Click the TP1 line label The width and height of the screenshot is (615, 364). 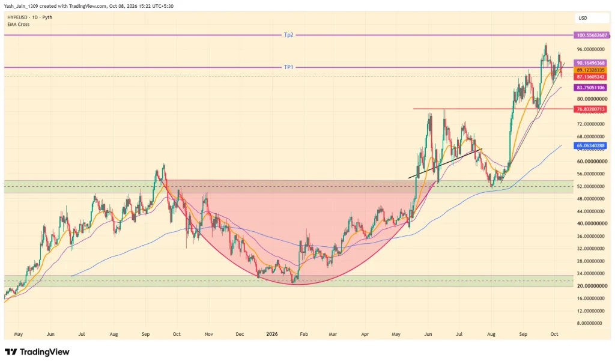point(288,67)
